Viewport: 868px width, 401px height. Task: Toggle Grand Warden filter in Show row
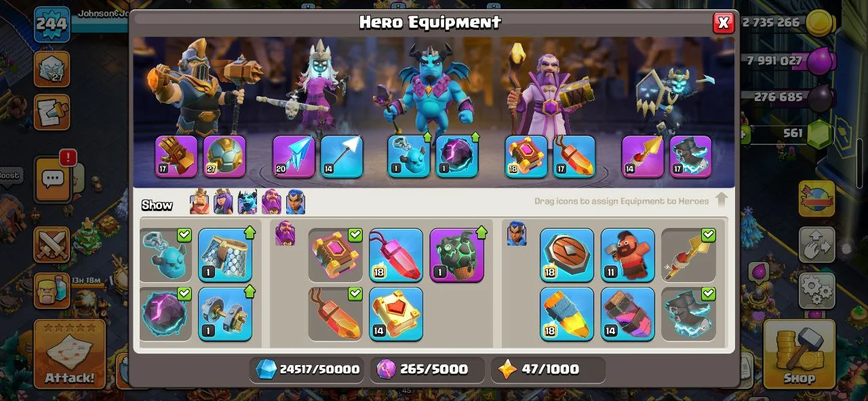[x=271, y=202]
